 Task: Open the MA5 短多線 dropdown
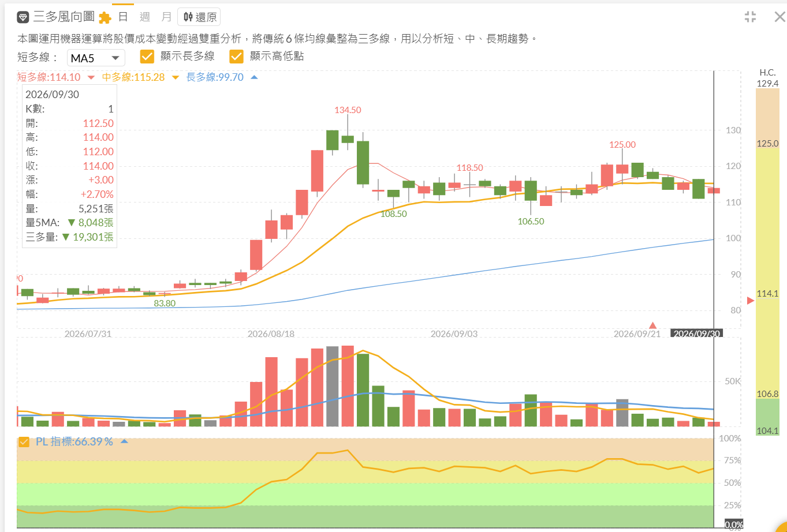click(96, 58)
